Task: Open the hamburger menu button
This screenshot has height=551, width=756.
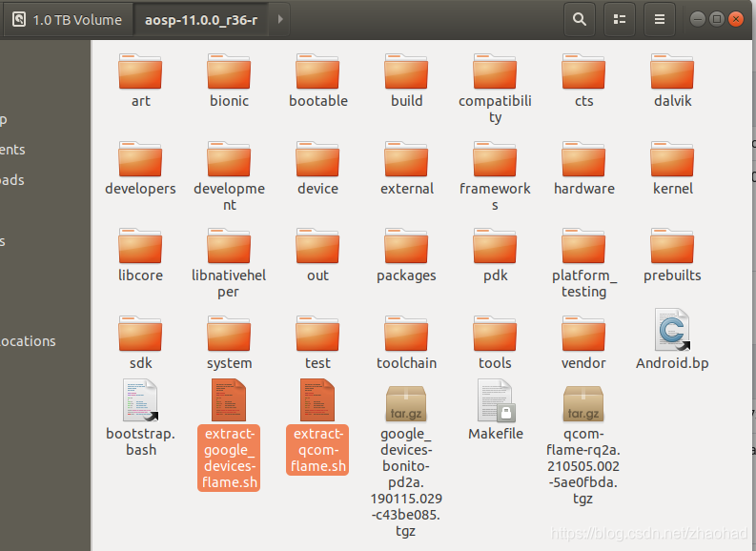Action: (660, 19)
